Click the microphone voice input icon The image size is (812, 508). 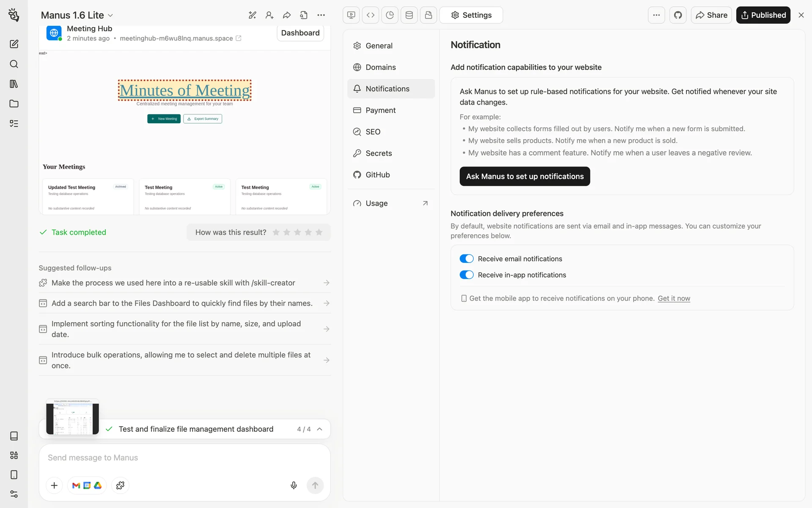[x=294, y=485]
